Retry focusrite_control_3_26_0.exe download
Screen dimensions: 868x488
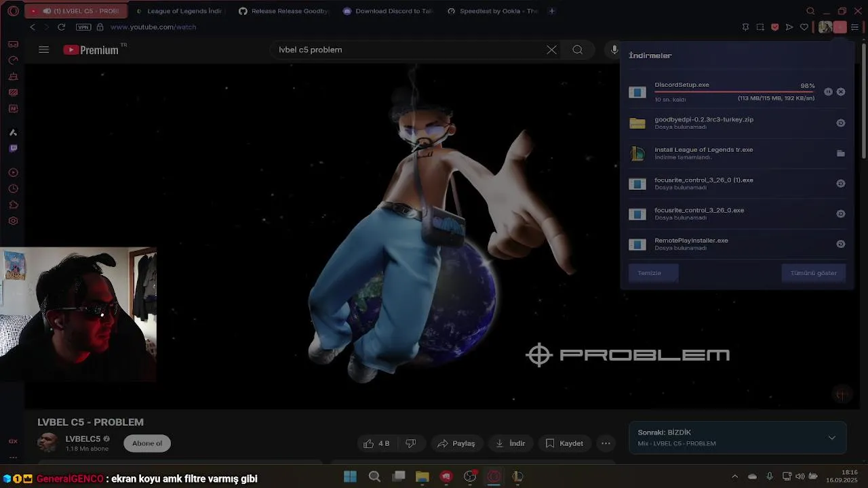pos(841,213)
